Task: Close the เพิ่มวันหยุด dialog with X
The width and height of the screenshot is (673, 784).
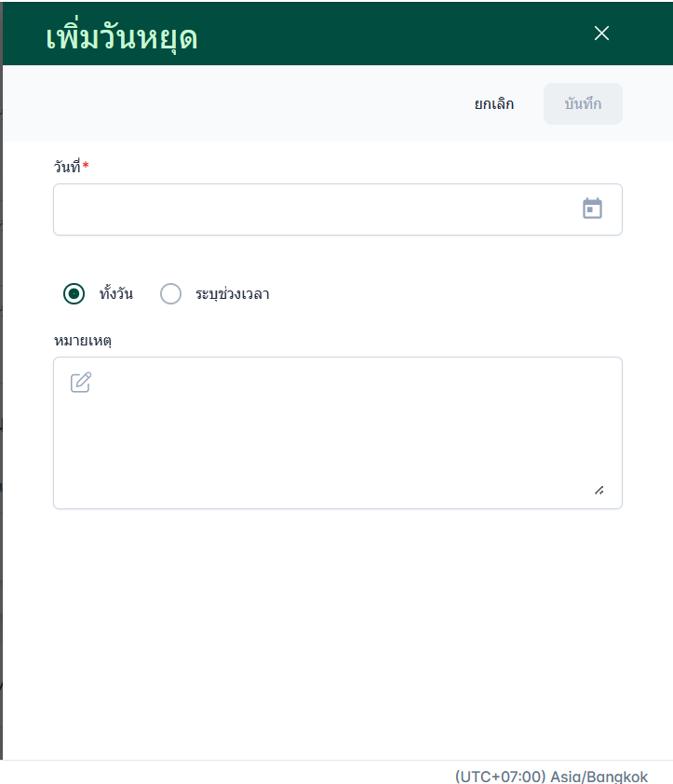Action: pyautogui.click(x=601, y=34)
